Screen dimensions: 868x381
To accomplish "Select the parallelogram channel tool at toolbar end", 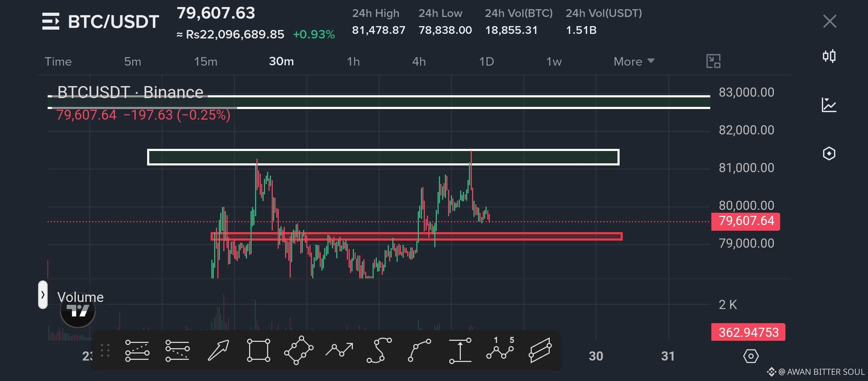I will pos(540,350).
